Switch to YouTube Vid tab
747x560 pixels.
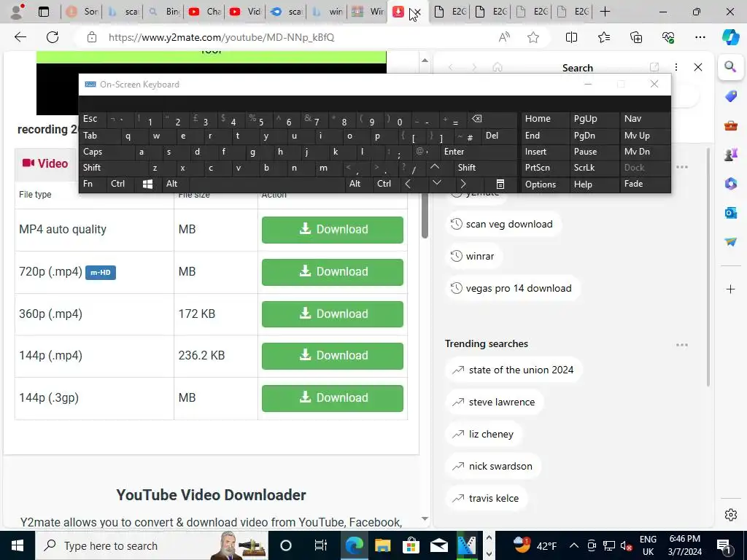point(245,12)
